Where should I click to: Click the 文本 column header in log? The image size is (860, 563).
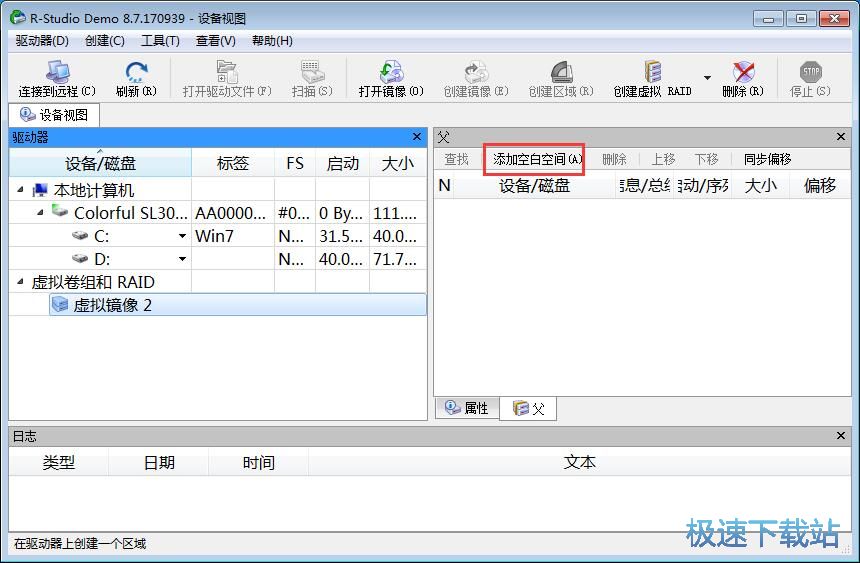[x=579, y=462]
